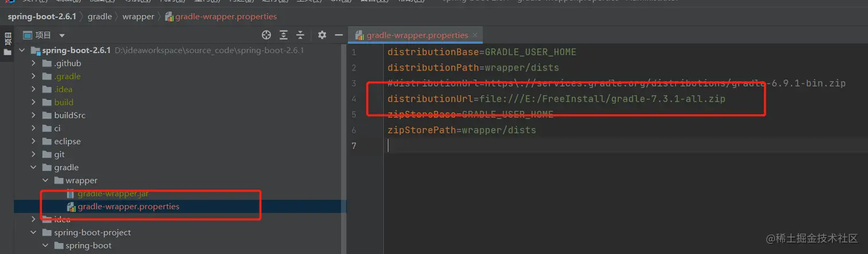Click the distributionBase=GRADLE_USER_HOME line
Image resolution: width=868 pixels, height=254 pixels.
[x=482, y=52]
